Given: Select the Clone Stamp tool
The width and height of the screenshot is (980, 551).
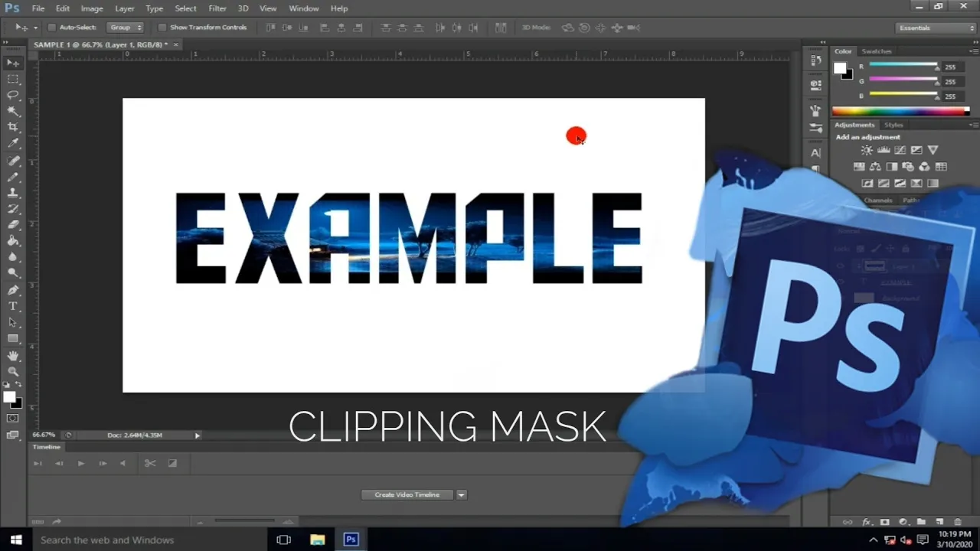Looking at the screenshot, I should (x=13, y=193).
